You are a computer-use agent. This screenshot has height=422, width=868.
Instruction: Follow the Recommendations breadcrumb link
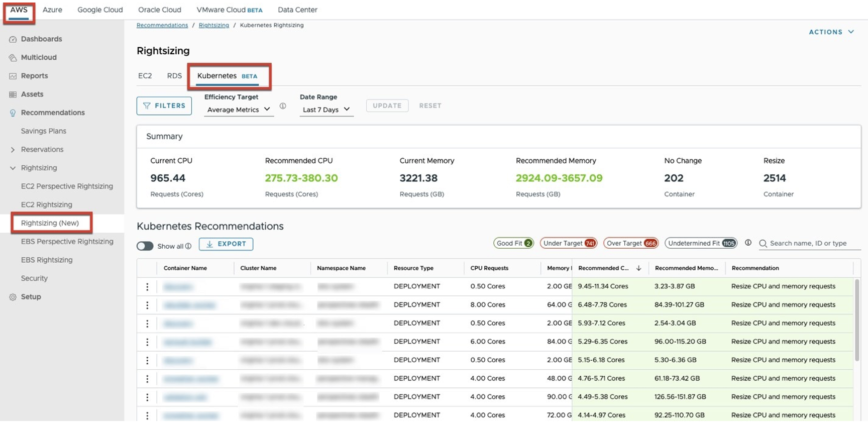162,25
